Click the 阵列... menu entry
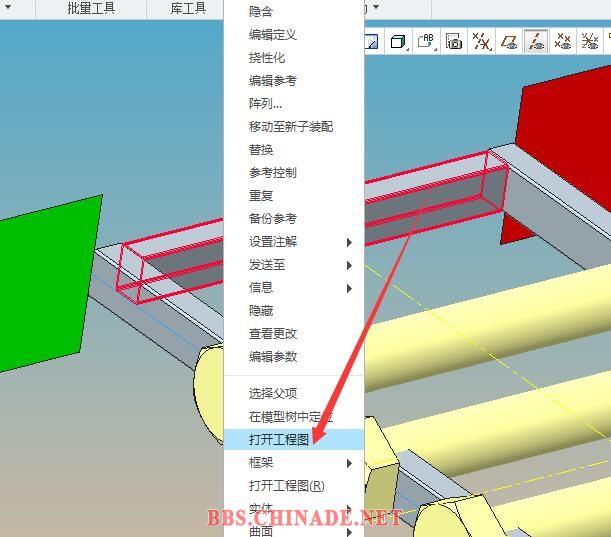The width and height of the screenshot is (611, 537). click(x=294, y=104)
